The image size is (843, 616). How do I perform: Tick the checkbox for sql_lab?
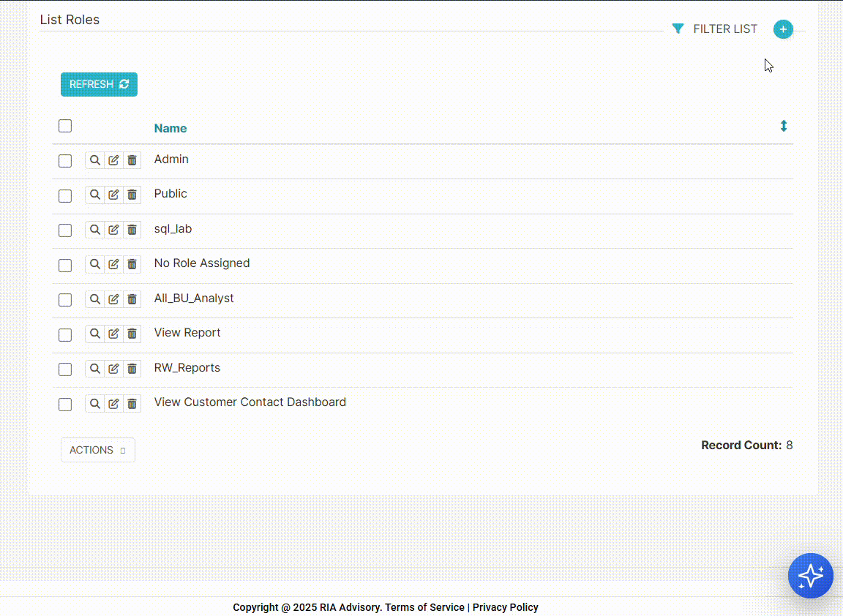click(x=65, y=230)
